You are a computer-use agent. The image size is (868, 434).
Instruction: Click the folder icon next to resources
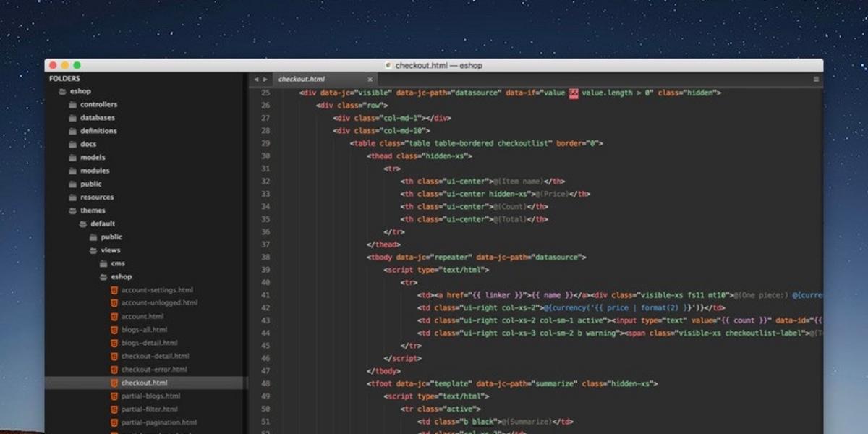click(72, 197)
